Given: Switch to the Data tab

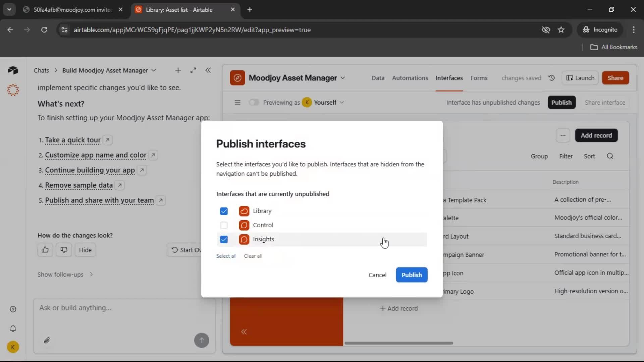Looking at the screenshot, I should (x=378, y=78).
